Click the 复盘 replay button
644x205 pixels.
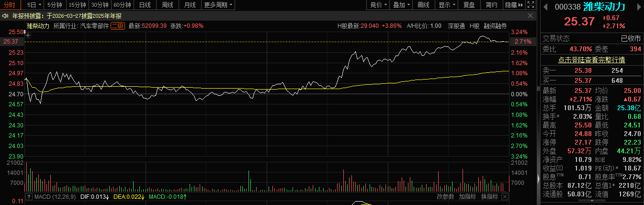469,5
